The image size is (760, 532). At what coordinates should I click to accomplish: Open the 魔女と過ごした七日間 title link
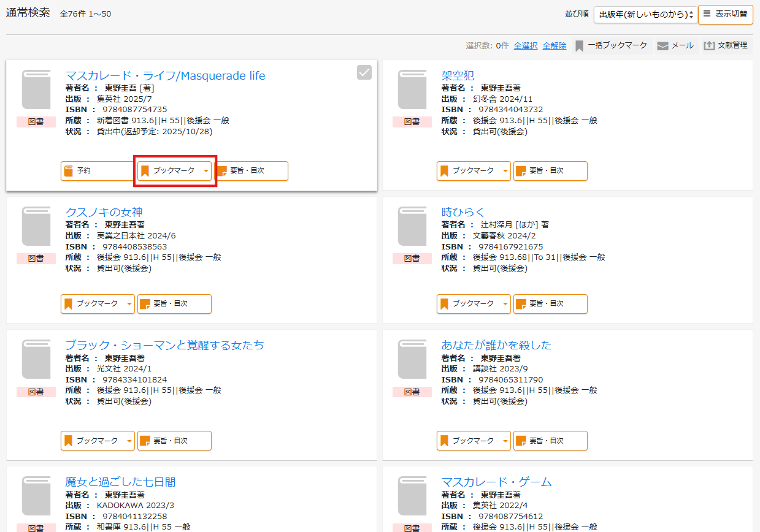click(120, 482)
